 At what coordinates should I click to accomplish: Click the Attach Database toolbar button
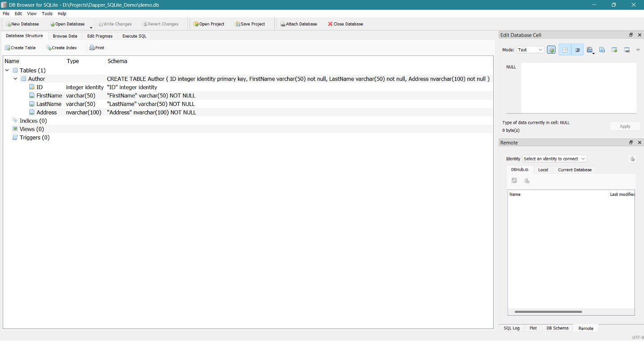pyautogui.click(x=299, y=24)
